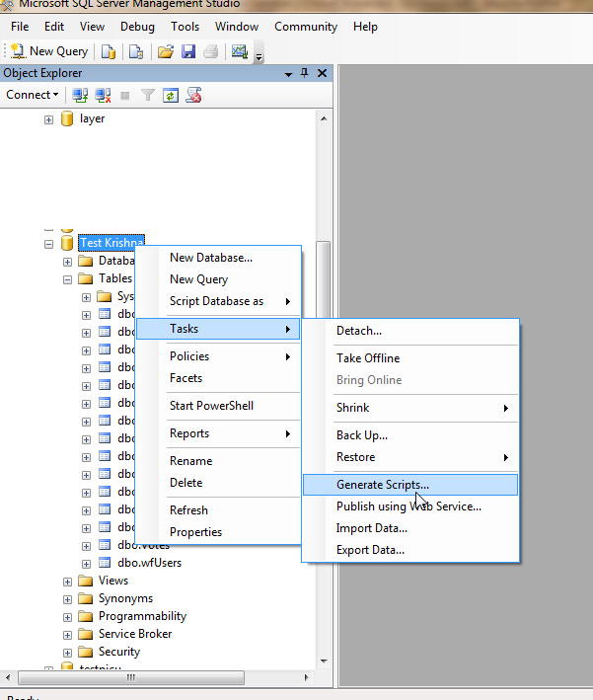Open the Edit menu
Screen dimensions: 593x700
(x=54, y=27)
